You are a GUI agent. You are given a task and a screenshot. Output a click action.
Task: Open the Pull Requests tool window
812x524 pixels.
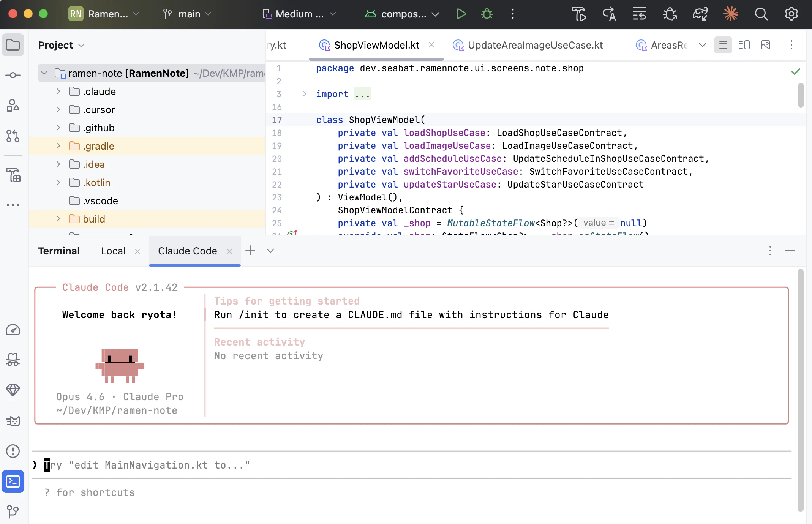(13, 136)
